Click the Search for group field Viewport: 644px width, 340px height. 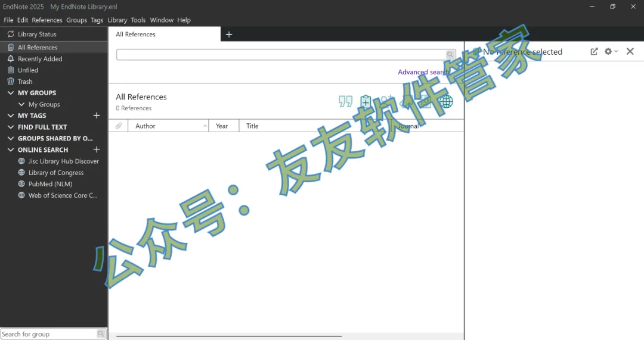coord(48,334)
